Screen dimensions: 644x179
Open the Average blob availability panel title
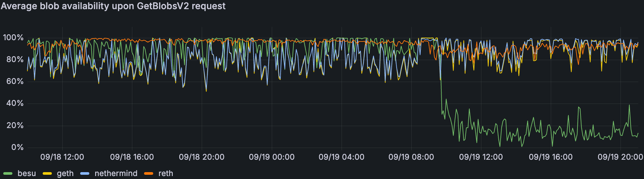(x=113, y=6)
